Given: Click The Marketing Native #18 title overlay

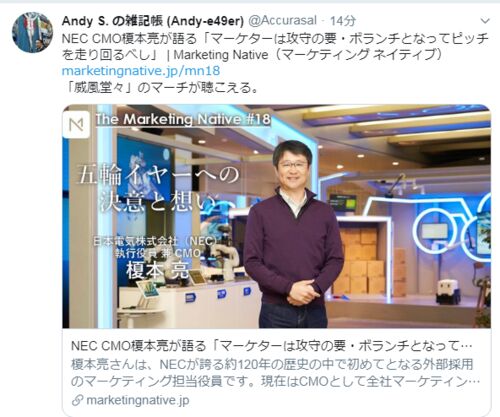Looking at the screenshot, I should pyautogui.click(x=183, y=119).
